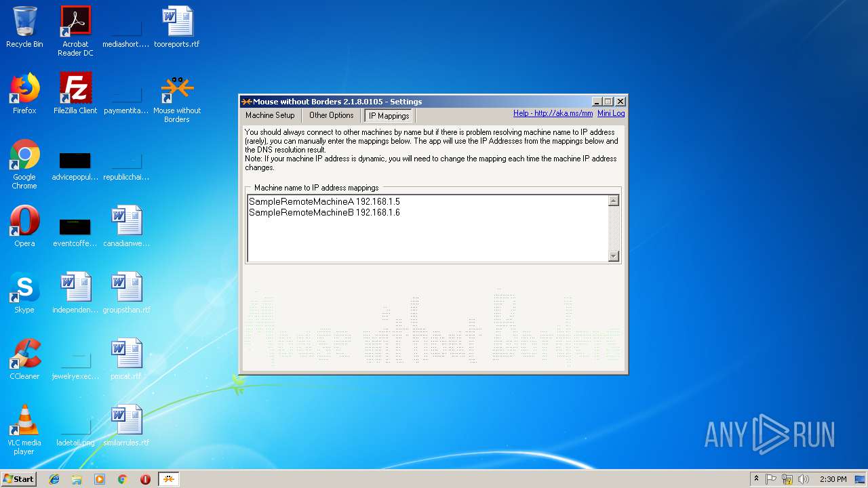Click the mappings scrollbar down arrow
This screenshot has width=868, height=488.
click(x=614, y=256)
